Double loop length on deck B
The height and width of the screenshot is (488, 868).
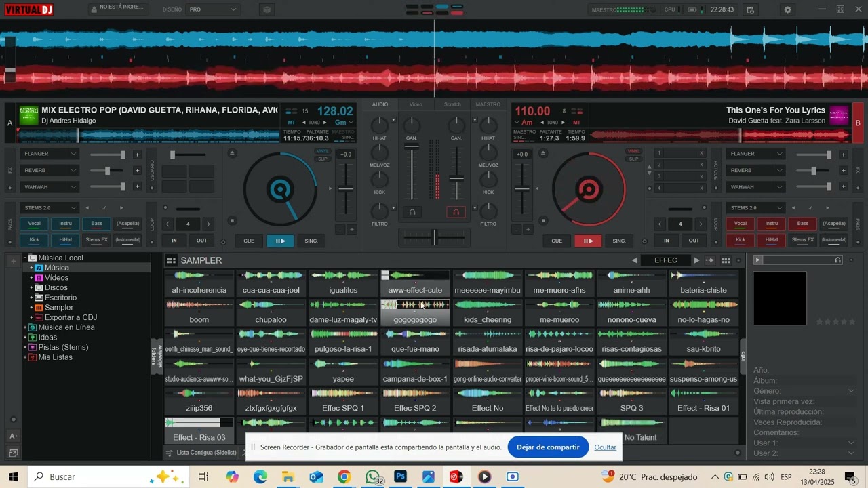(x=702, y=224)
